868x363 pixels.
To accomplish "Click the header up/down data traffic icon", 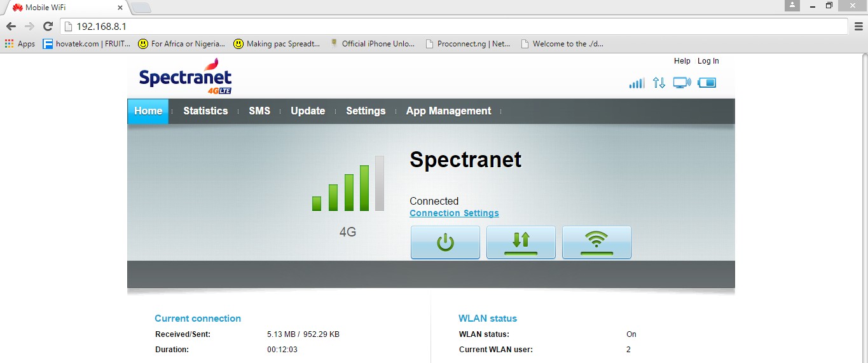I will (x=659, y=83).
